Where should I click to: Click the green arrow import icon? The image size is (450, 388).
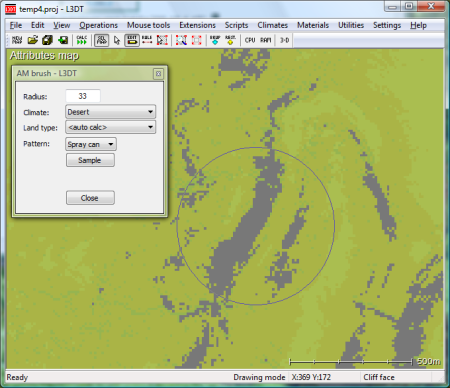point(63,40)
